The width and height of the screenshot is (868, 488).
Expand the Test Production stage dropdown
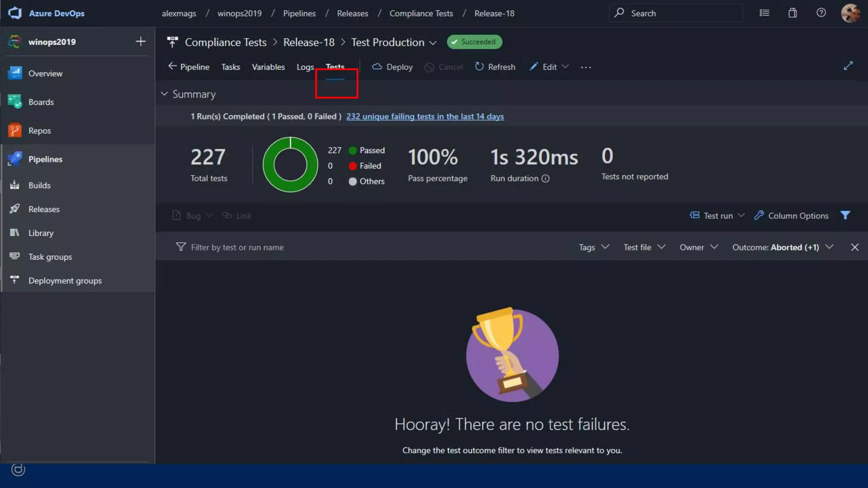tap(433, 43)
